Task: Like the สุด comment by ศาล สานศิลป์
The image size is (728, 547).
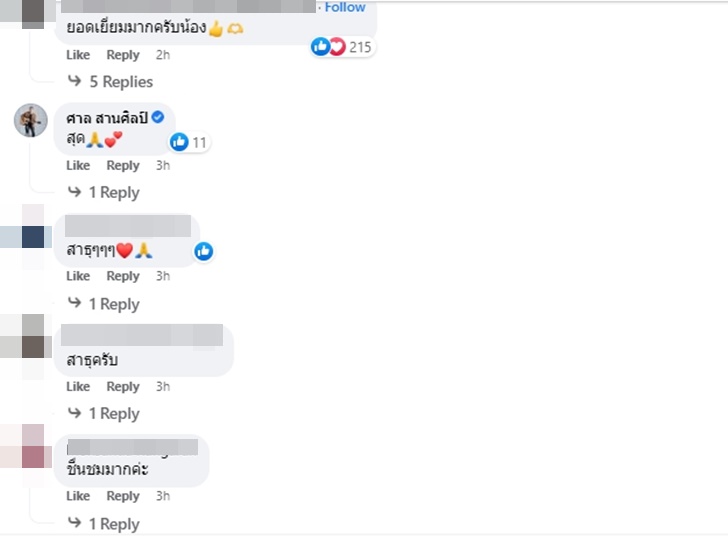Action: pyautogui.click(x=78, y=166)
